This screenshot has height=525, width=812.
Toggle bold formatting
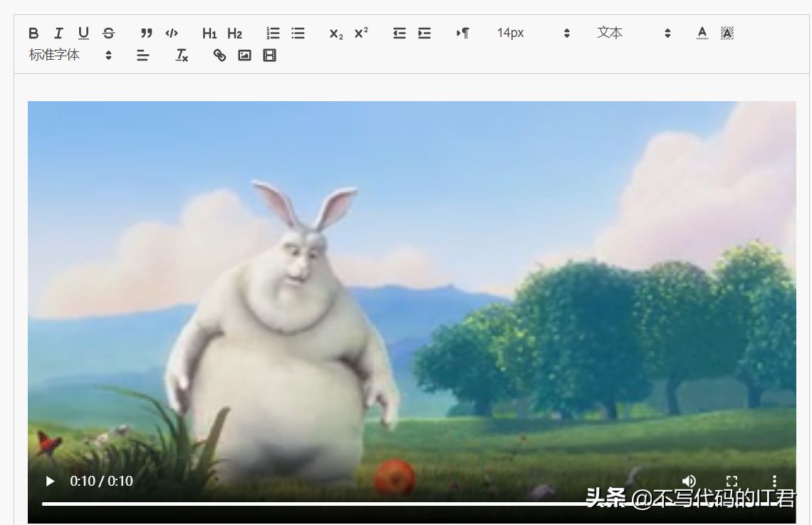[x=33, y=33]
